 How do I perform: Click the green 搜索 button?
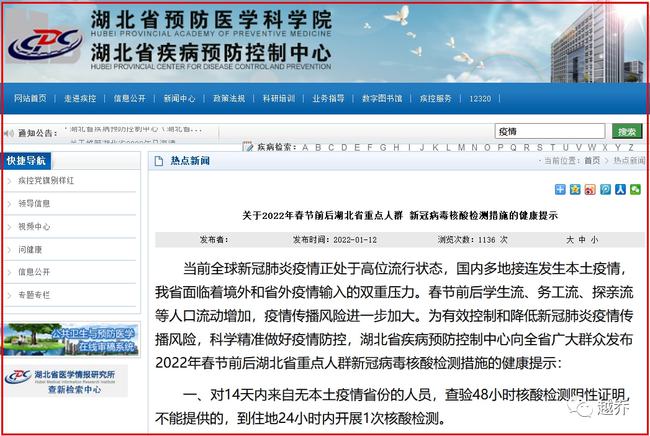click(x=627, y=131)
